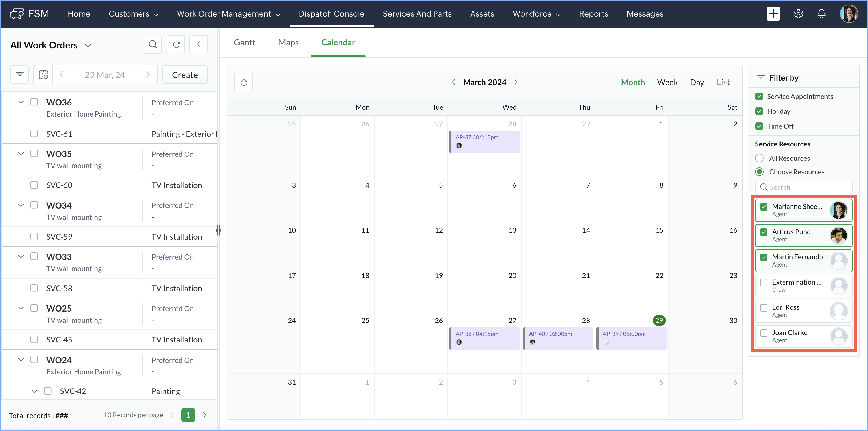
Task: Refresh the work orders list
Action: (x=176, y=44)
